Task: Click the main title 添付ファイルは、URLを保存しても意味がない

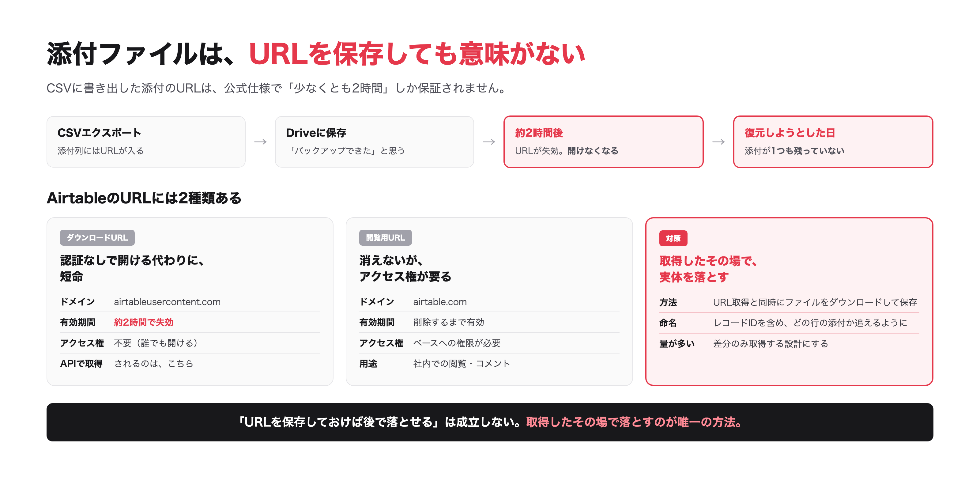Action: (x=316, y=54)
